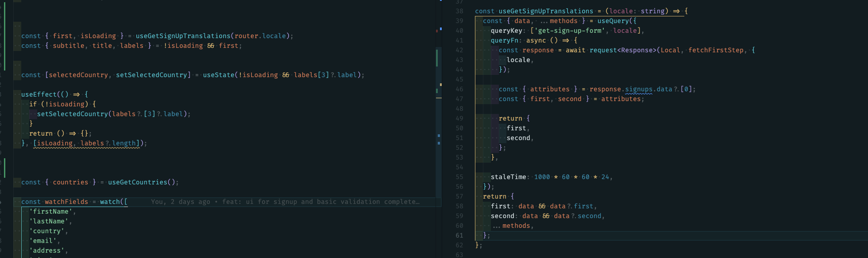Click the 'queryFn' property
This screenshot has height=258, width=868.
click(x=504, y=40)
